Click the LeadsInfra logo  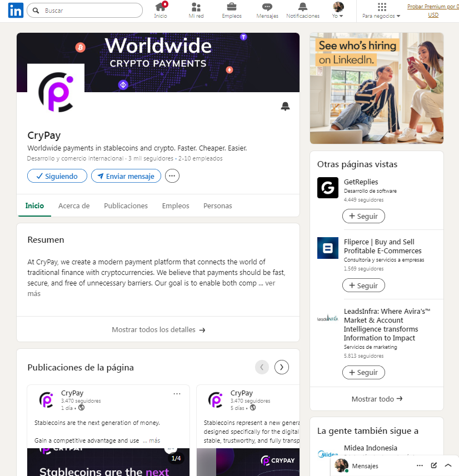pyautogui.click(x=328, y=318)
